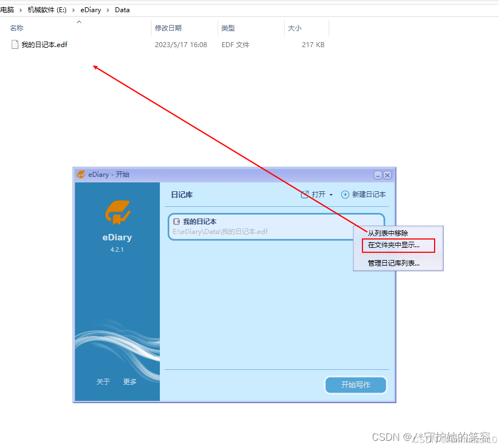Click the file icon next to 我的日记本.edf
Viewport: 499px width, 448px height.
(x=14, y=44)
